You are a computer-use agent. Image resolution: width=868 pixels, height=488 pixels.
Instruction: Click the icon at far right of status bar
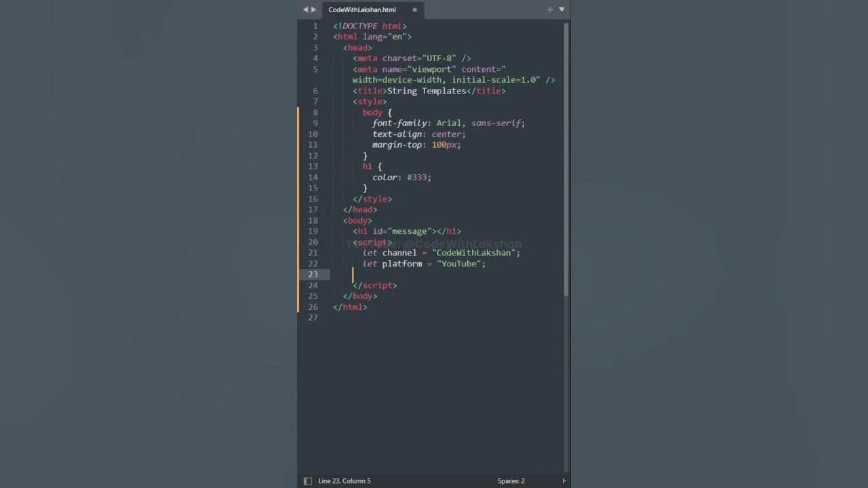tap(564, 481)
